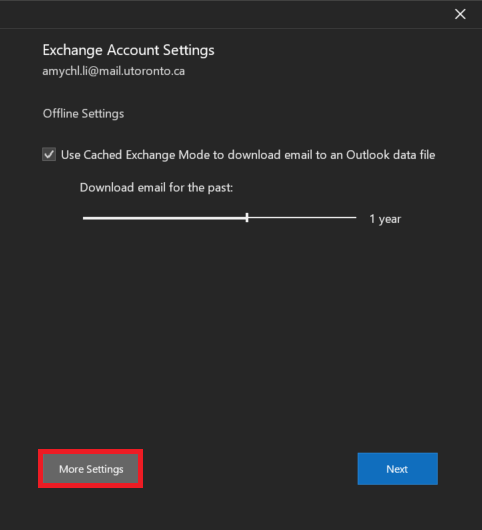Click the Offline Settings heading

point(83,114)
